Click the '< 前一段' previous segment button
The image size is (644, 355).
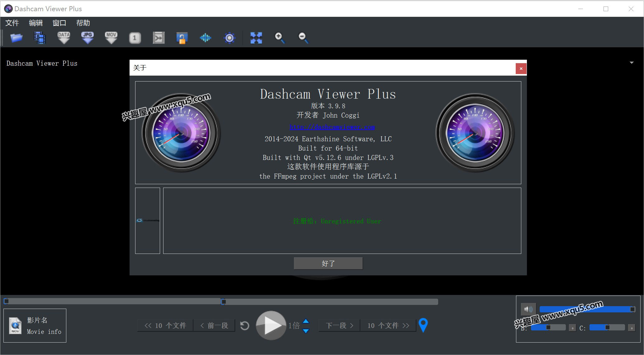[214, 325]
